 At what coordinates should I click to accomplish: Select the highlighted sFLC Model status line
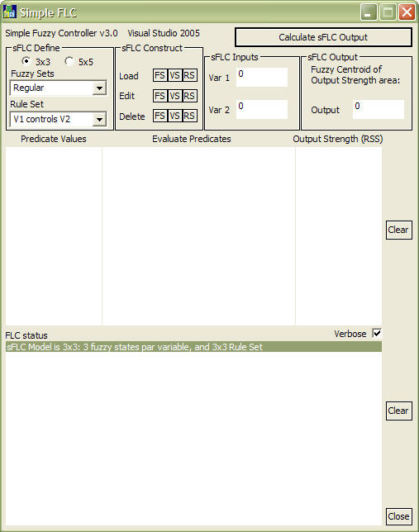[193, 347]
